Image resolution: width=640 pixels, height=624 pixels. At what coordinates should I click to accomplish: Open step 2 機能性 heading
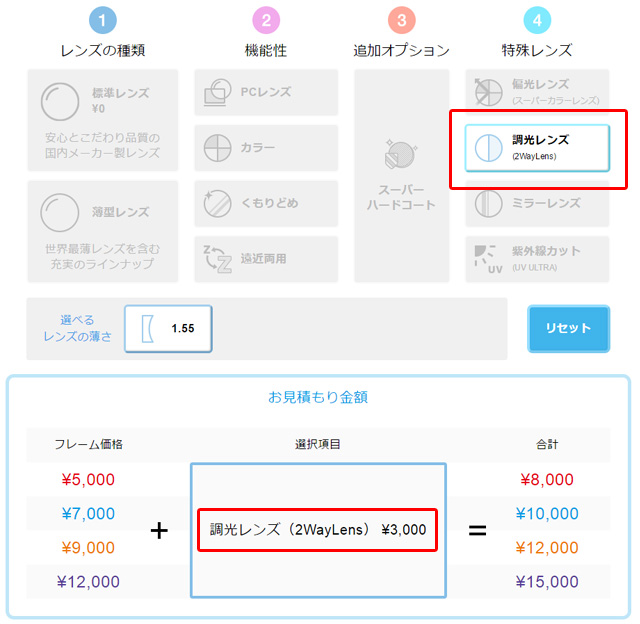[x=266, y=51]
